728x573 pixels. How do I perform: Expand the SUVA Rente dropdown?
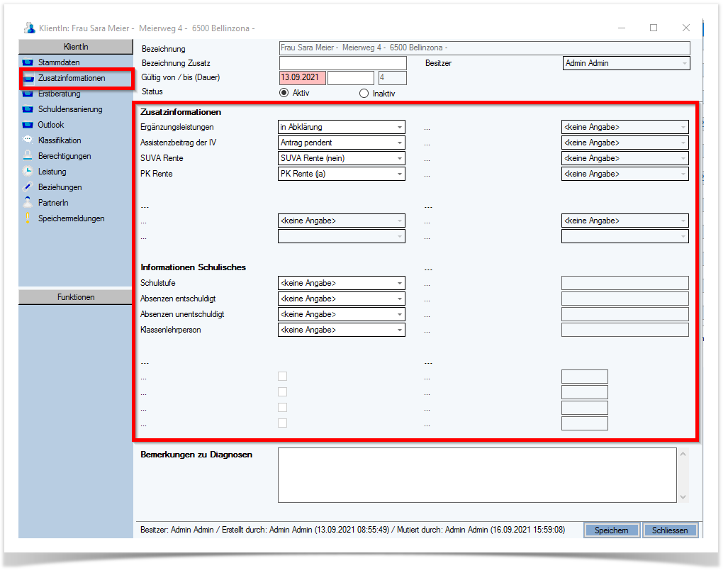342,158
